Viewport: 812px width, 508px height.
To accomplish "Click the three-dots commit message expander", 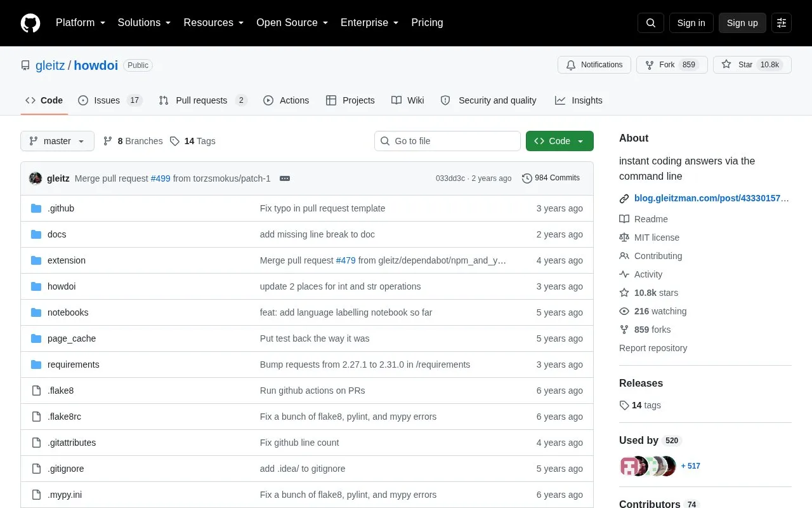I will tap(285, 178).
